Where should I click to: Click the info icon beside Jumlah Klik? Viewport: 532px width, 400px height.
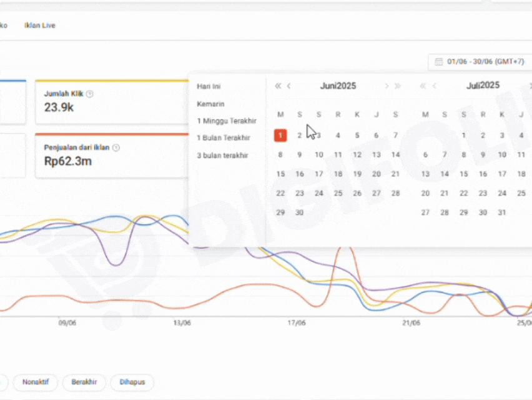[x=89, y=94]
